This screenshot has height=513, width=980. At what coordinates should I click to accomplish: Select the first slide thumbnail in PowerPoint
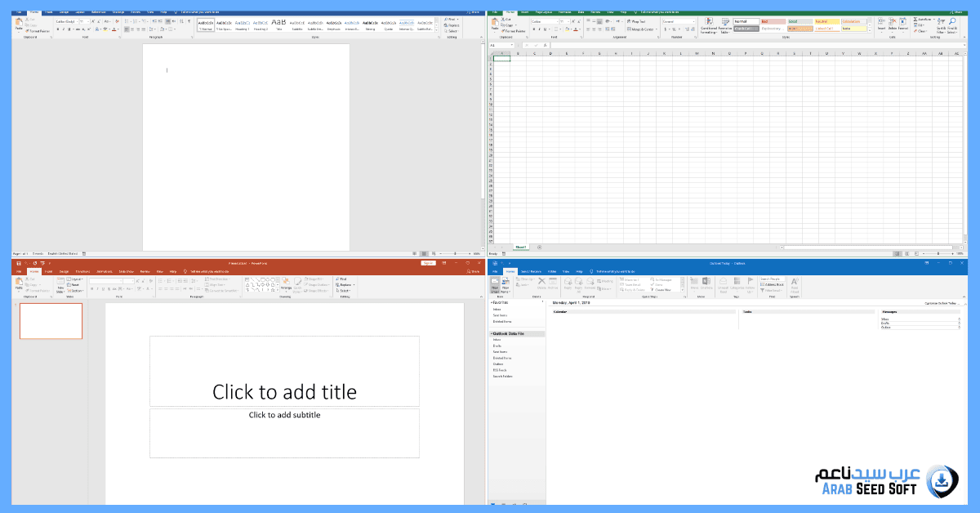point(51,321)
